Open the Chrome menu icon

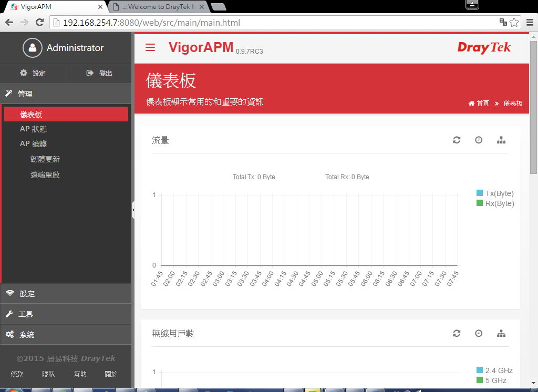530,23
